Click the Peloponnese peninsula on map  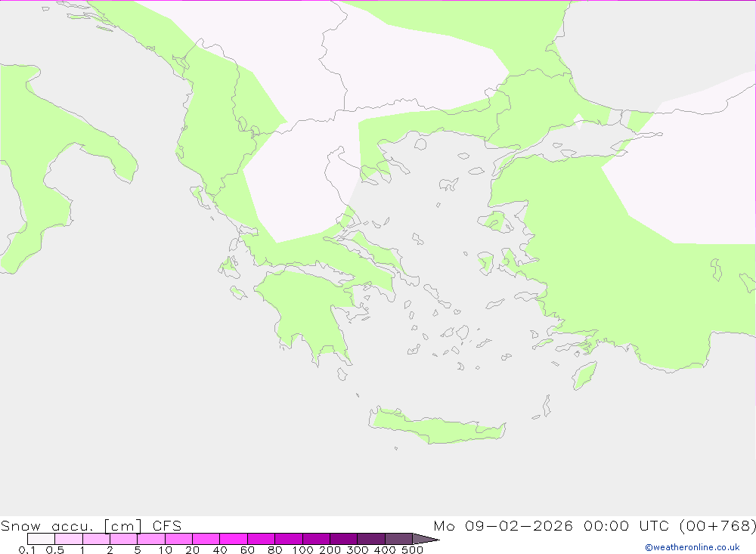[308, 314]
